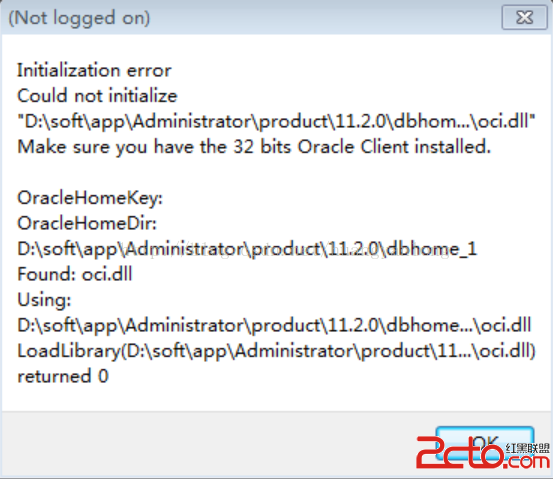
Task: Click the 2cto red logo watermark
Action: click(x=460, y=452)
